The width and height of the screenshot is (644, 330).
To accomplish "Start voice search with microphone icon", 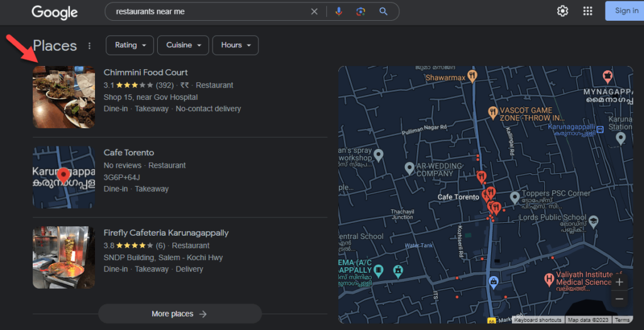I will [339, 11].
